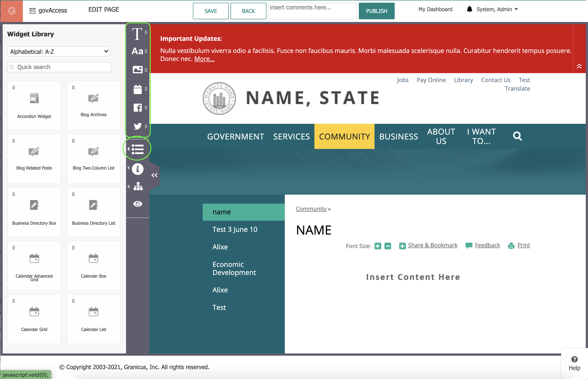
Task: Expand the sitemap tool's side arrow
Action: (x=128, y=187)
